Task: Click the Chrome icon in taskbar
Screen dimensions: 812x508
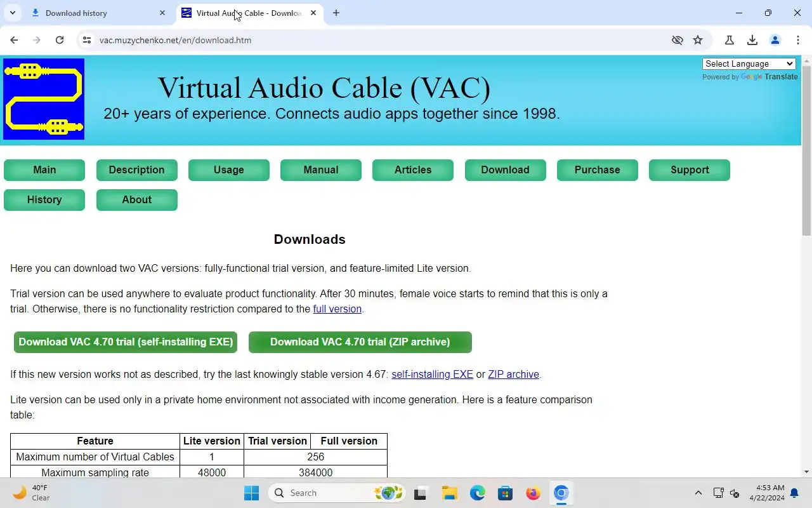Action: click(x=561, y=493)
